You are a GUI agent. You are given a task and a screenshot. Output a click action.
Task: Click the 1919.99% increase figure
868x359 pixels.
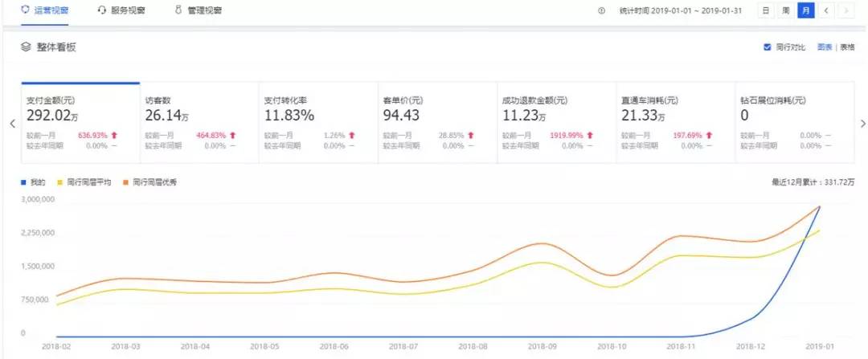[566, 135]
